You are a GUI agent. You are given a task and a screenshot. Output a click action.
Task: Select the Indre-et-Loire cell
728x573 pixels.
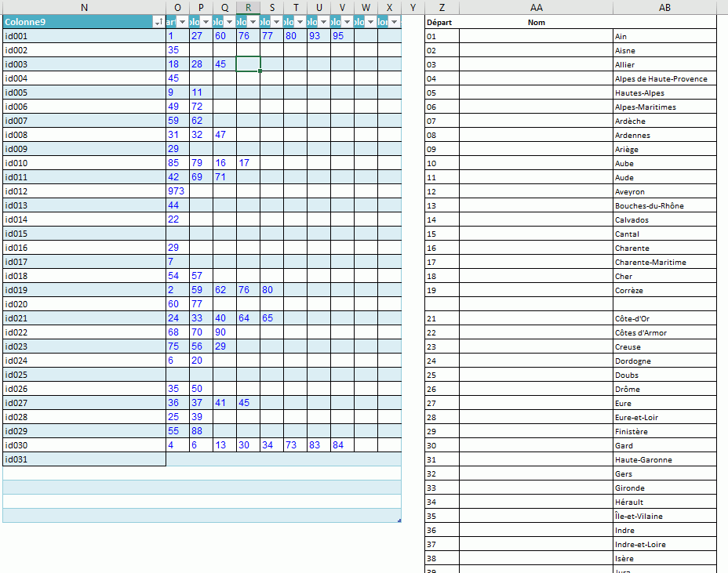pos(665,544)
